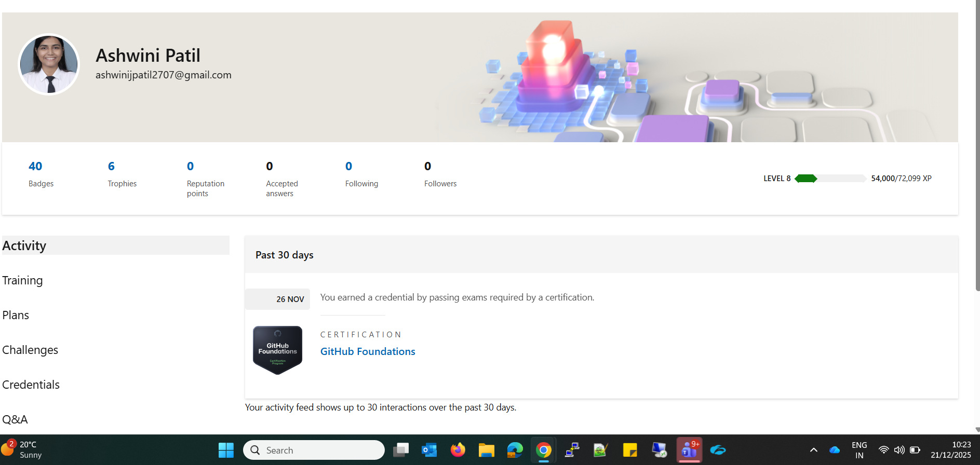
Task: View the 40 Badges count
Action: point(35,166)
